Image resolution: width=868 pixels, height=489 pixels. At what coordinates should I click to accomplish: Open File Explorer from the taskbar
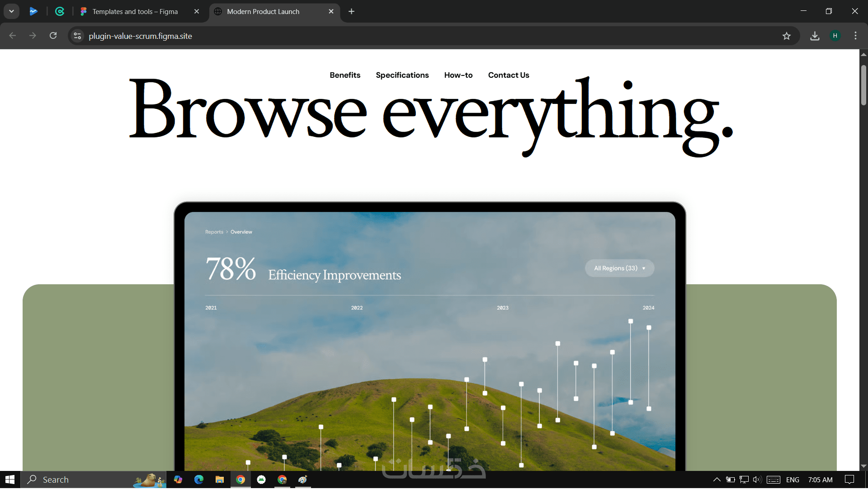tap(220, 480)
